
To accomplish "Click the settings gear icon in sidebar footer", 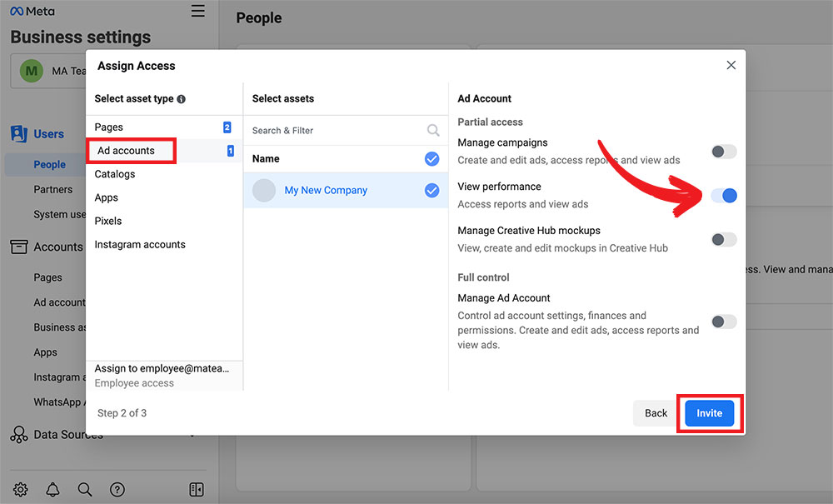I will coord(21,490).
